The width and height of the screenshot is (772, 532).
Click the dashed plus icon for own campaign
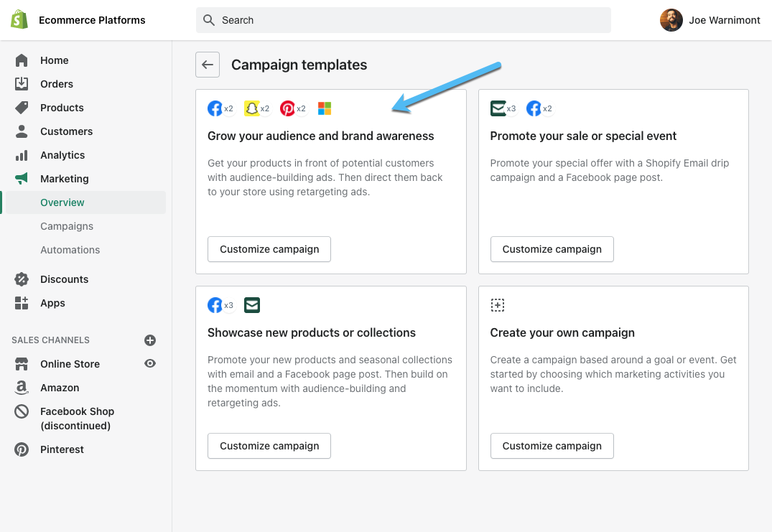point(498,305)
